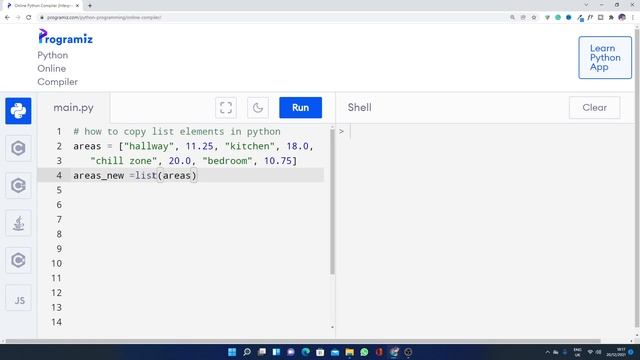
Task: Click the browser forward arrow
Action: [x=18, y=18]
